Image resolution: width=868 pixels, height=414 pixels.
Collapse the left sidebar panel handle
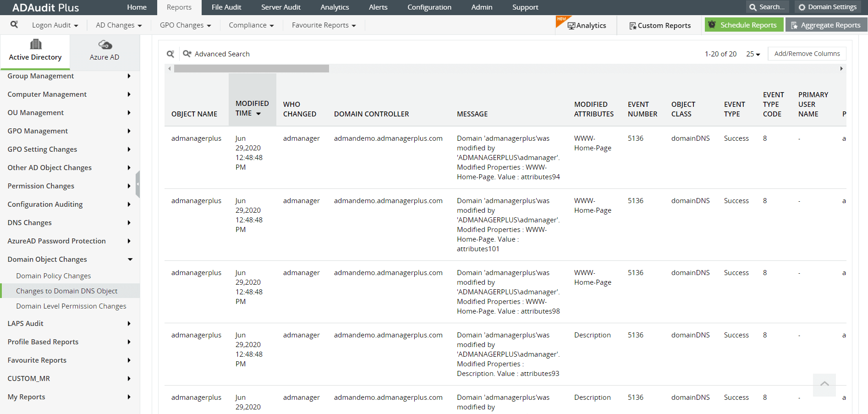[x=137, y=184]
